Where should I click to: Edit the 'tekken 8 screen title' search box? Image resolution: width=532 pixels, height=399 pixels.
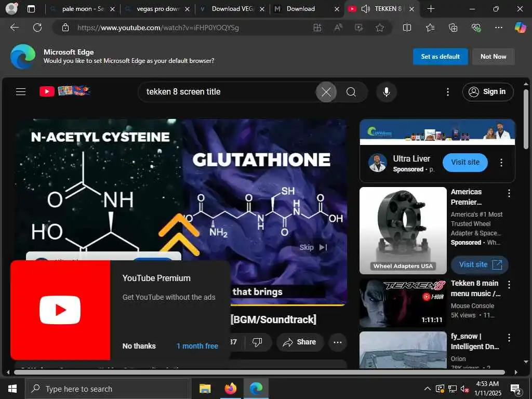[228, 91]
